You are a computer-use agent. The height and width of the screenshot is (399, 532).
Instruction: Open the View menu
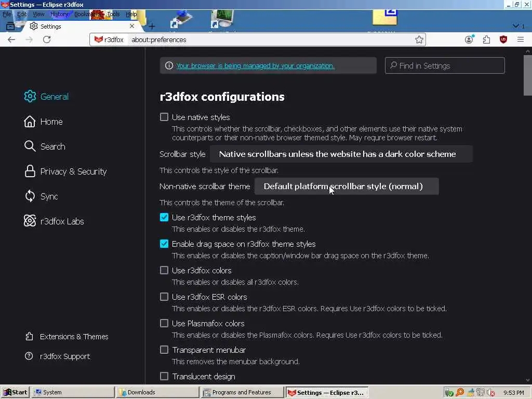tap(38, 14)
